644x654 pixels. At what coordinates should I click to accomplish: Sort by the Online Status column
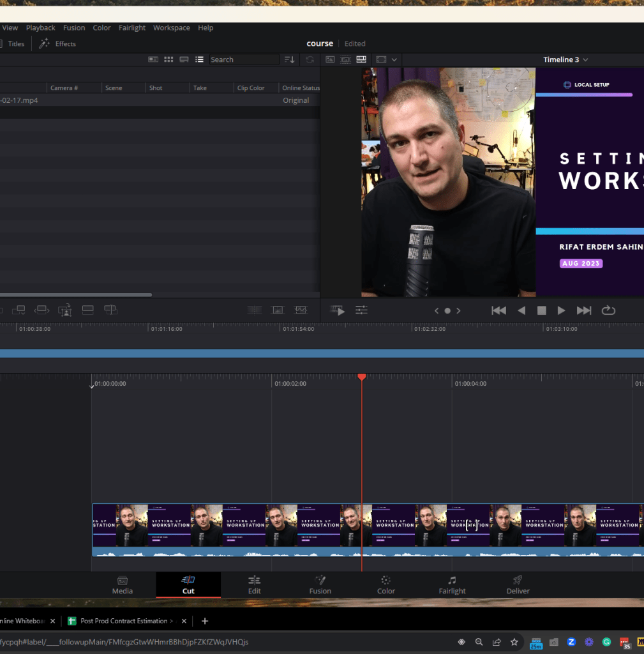[299, 87]
